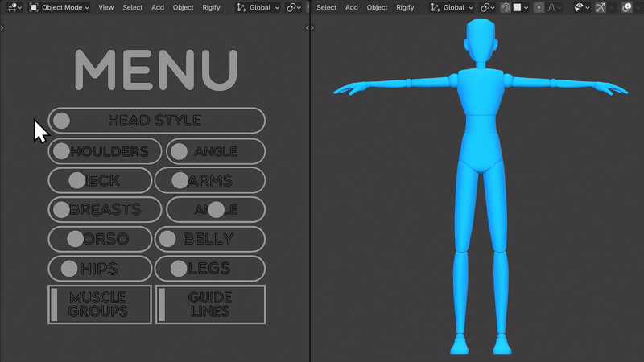Adjust the LEGS slider
Screen dimensions: 644x362
[210, 269]
